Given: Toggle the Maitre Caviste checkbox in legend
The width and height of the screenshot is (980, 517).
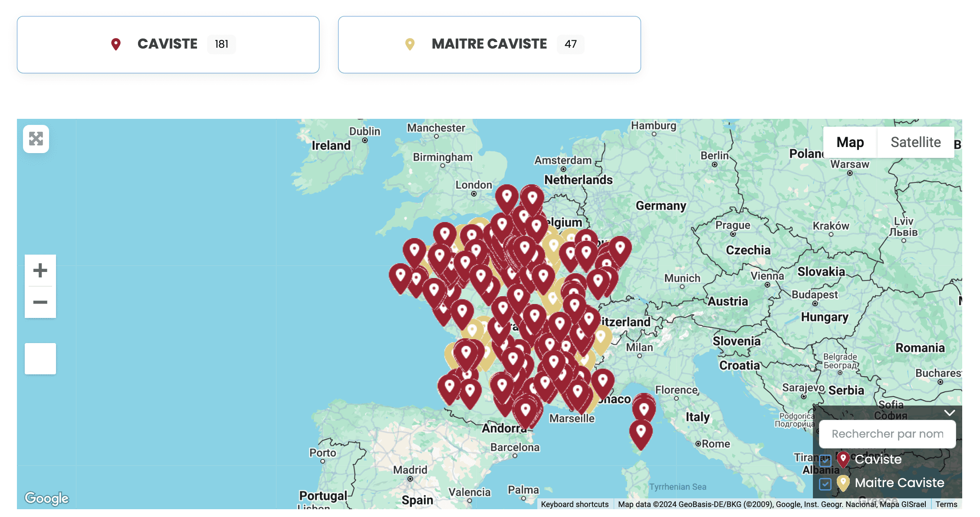Looking at the screenshot, I should pos(825,484).
